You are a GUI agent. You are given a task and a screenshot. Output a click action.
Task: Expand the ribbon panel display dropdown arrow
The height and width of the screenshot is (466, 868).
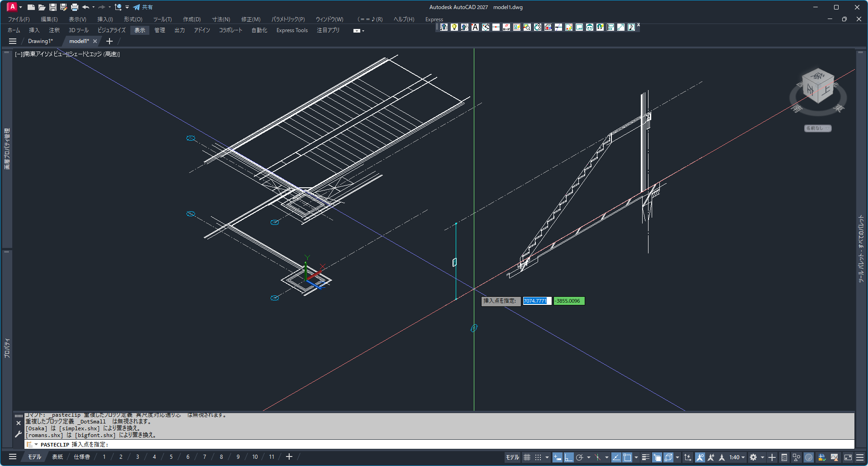pyautogui.click(x=358, y=31)
